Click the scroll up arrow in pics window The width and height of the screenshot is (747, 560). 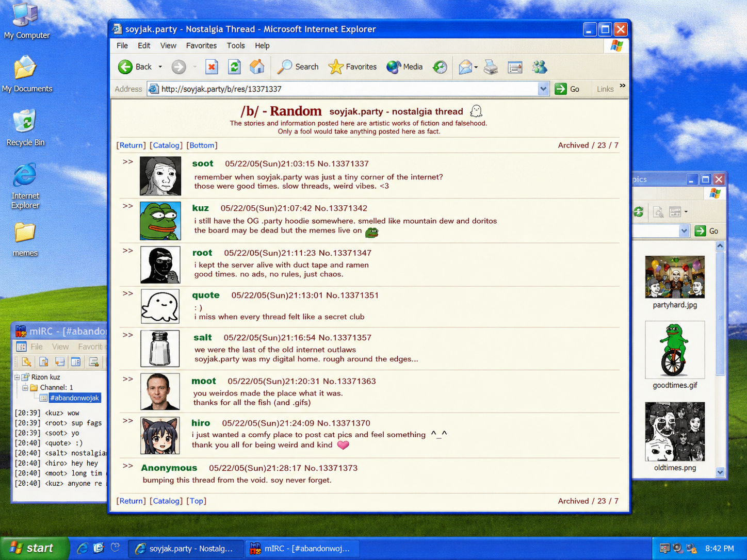pos(720,246)
